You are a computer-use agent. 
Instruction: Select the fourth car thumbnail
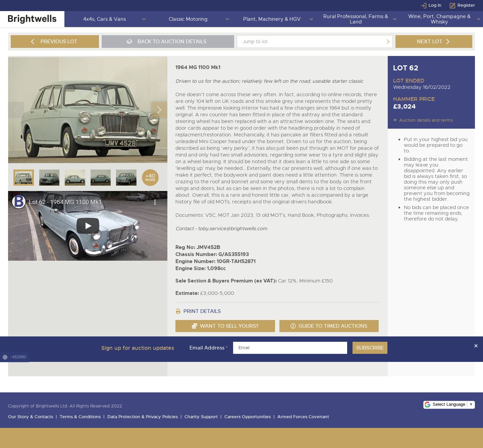coord(101,178)
